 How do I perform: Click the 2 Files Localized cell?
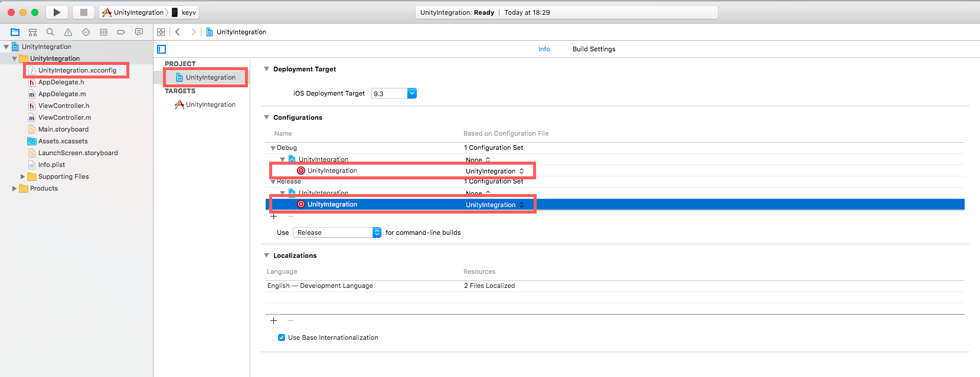tap(489, 286)
